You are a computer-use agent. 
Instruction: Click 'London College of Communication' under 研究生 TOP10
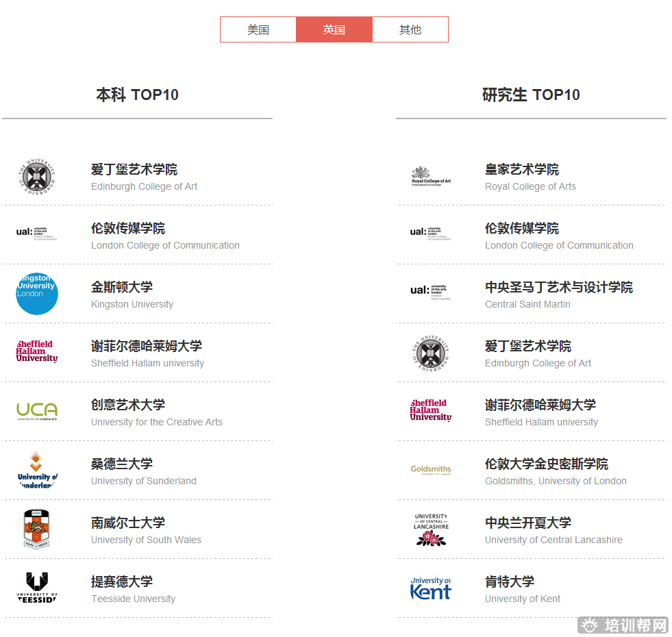click(x=559, y=245)
